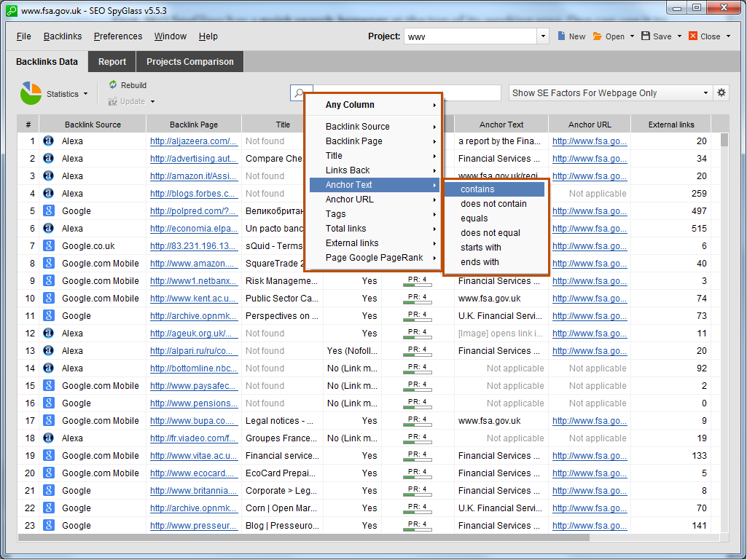Select External links in column menu
Viewport: 747px width, 560px height.
click(373, 242)
